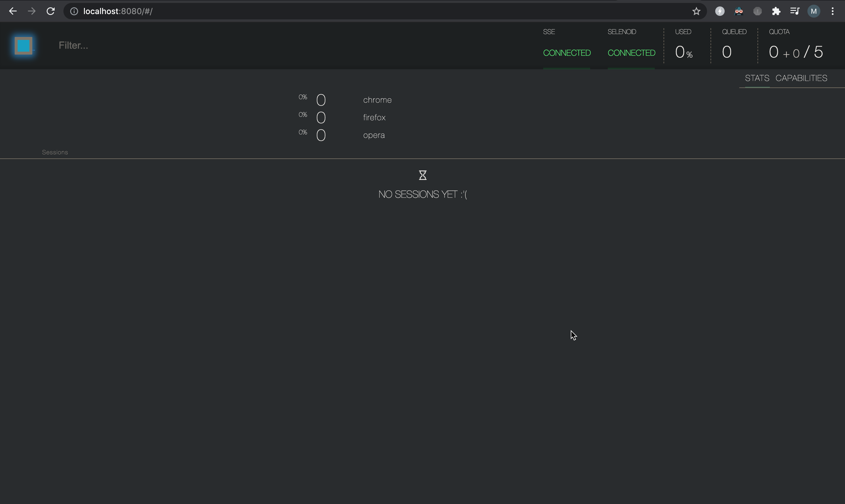Click the Selenoid UI blue square logo
Screen dimensions: 845x504
point(23,45)
